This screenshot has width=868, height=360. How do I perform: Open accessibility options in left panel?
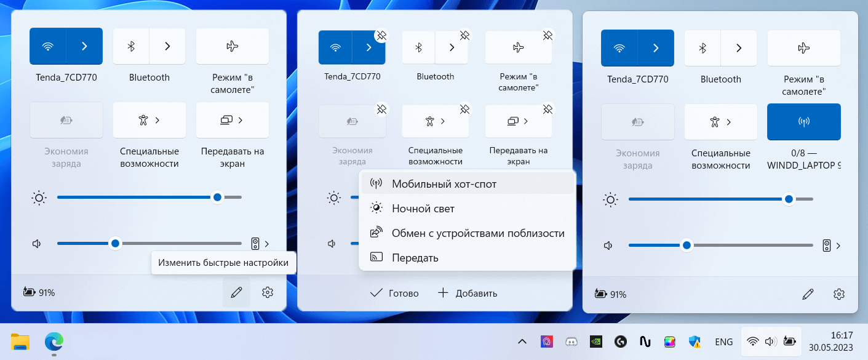149,120
